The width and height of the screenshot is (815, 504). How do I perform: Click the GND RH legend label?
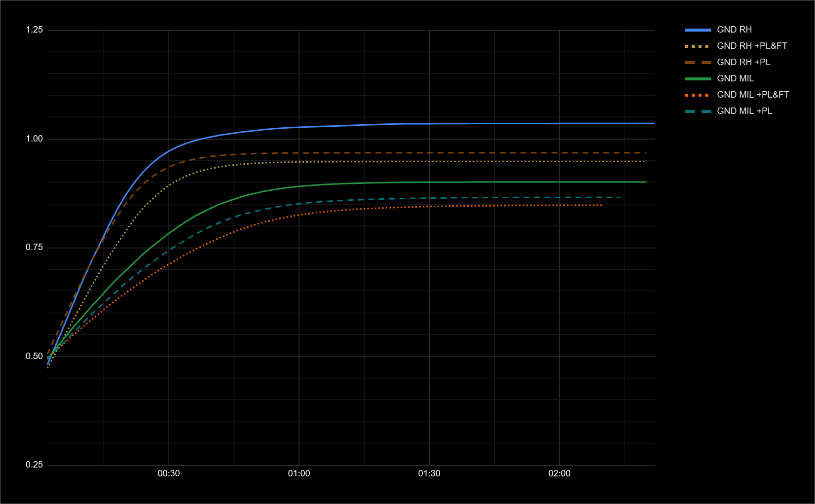(734, 30)
